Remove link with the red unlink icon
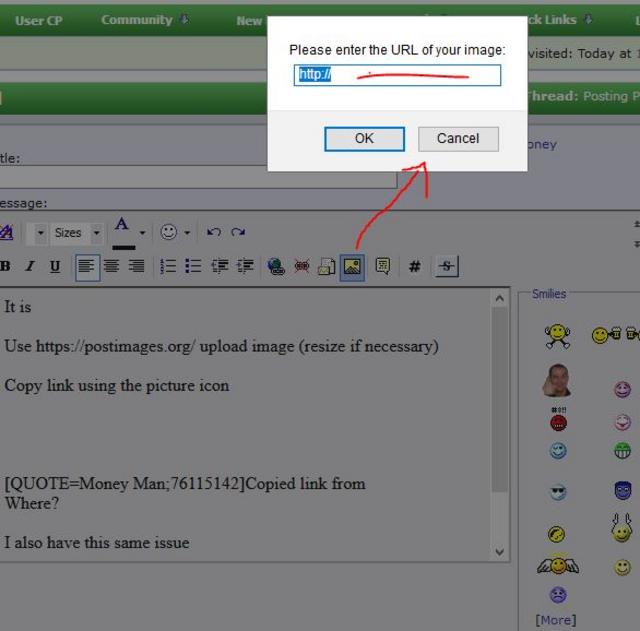The width and height of the screenshot is (640, 631). point(302,266)
